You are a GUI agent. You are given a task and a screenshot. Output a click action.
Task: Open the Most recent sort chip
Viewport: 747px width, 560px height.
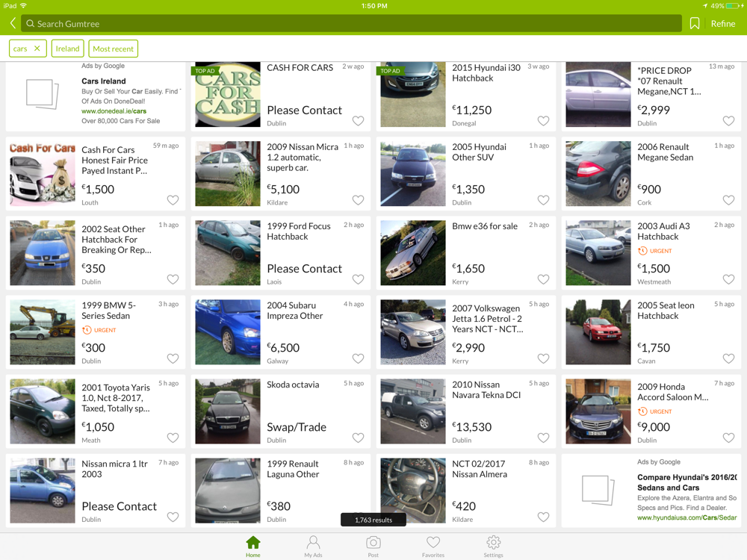(113, 49)
